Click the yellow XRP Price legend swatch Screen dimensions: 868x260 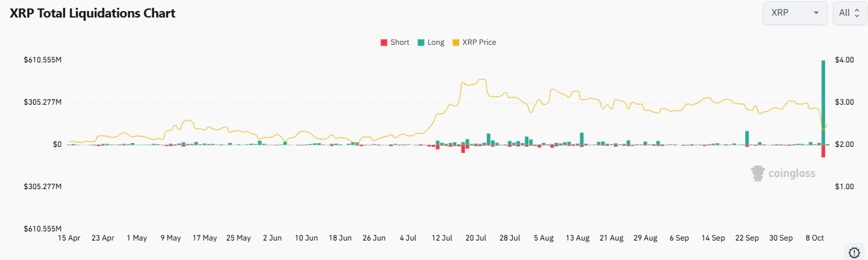click(x=456, y=42)
